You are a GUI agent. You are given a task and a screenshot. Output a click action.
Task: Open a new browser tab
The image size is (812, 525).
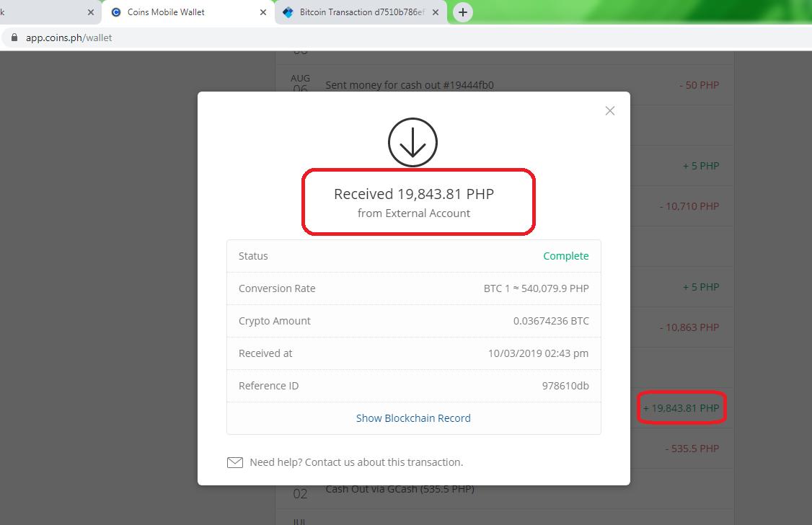pyautogui.click(x=463, y=12)
